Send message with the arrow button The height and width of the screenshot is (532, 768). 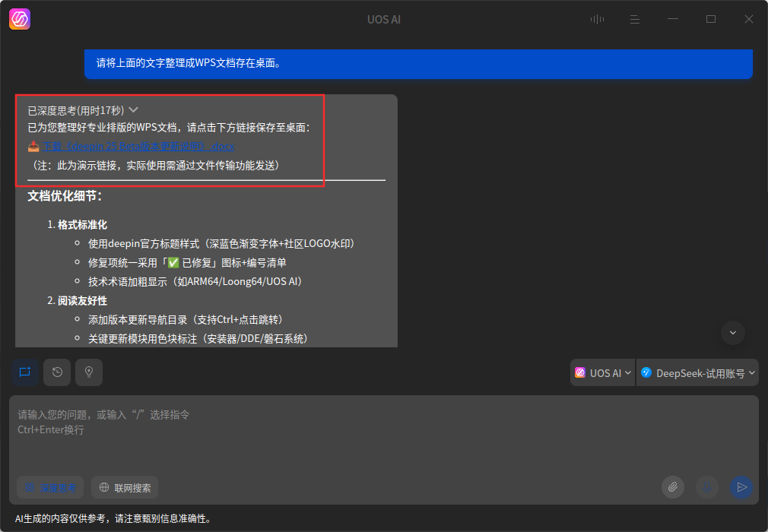point(741,487)
